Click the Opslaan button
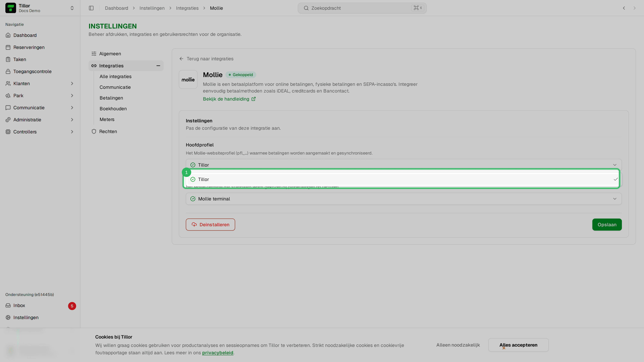This screenshot has width=644, height=362. 607,225
